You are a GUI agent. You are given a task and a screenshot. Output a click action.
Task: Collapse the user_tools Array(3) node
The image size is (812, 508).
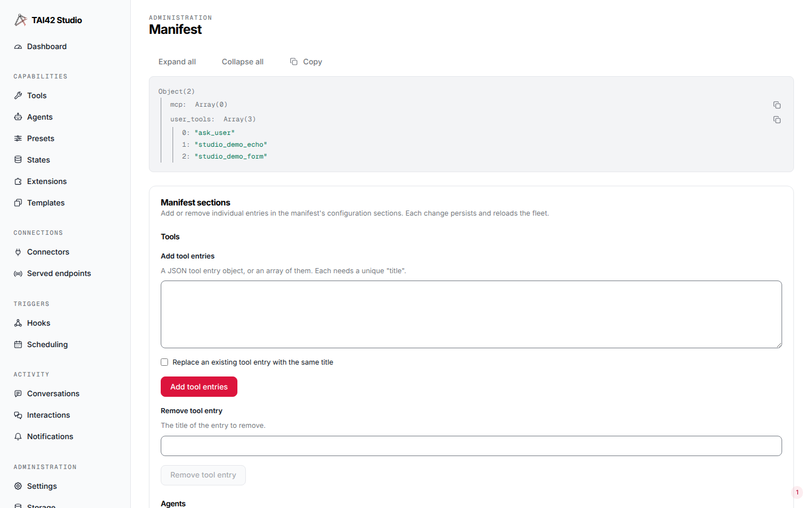(x=213, y=119)
